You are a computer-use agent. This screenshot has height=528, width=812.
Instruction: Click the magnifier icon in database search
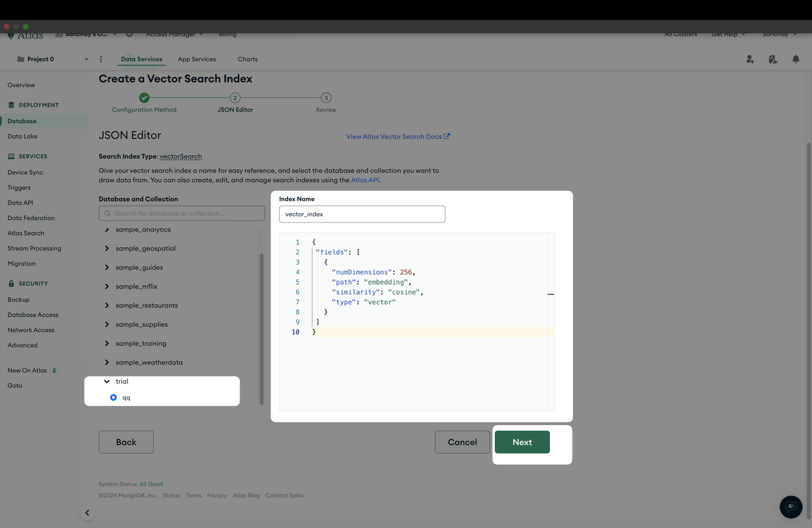click(x=108, y=213)
